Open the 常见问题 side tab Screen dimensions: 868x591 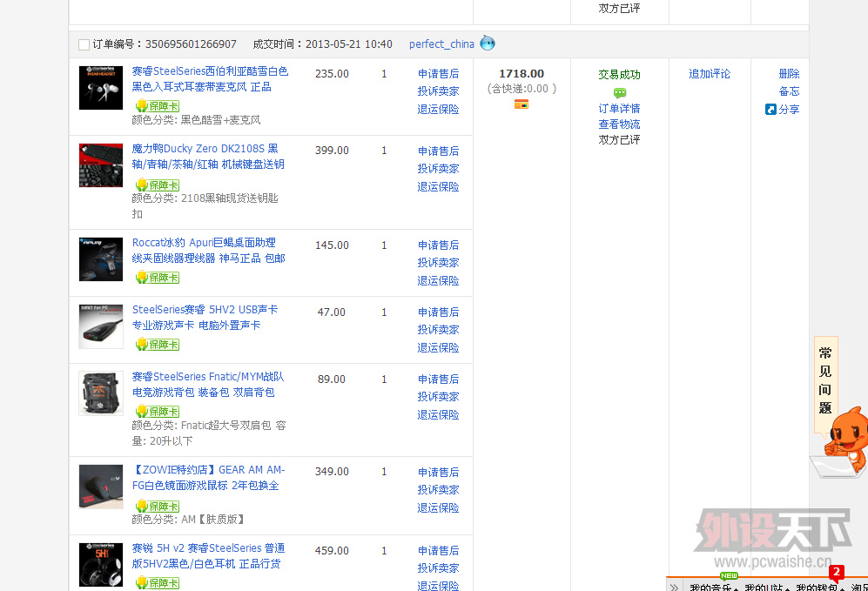click(x=825, y=380)
